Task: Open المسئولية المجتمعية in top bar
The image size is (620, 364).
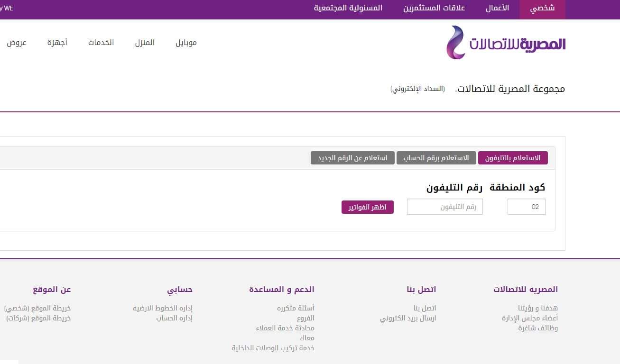Action: click(x=348, y=8)
